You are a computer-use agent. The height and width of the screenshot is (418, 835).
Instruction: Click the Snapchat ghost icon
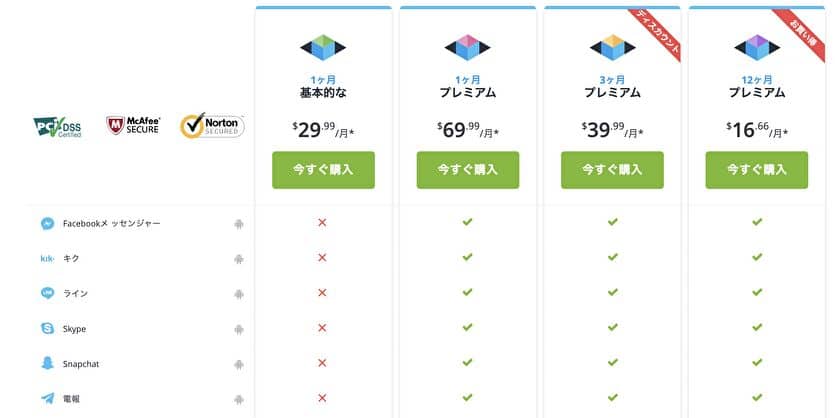[x=47, y=364]
